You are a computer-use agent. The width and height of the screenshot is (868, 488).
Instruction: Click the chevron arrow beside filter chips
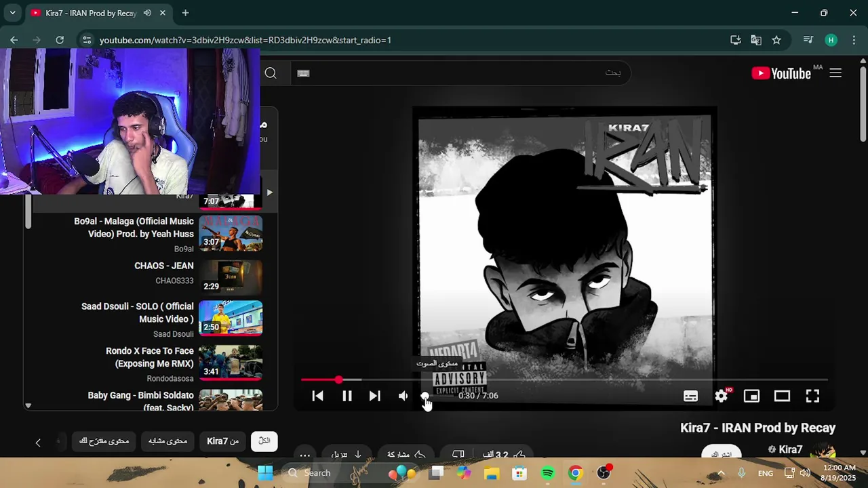coord(38,442)
